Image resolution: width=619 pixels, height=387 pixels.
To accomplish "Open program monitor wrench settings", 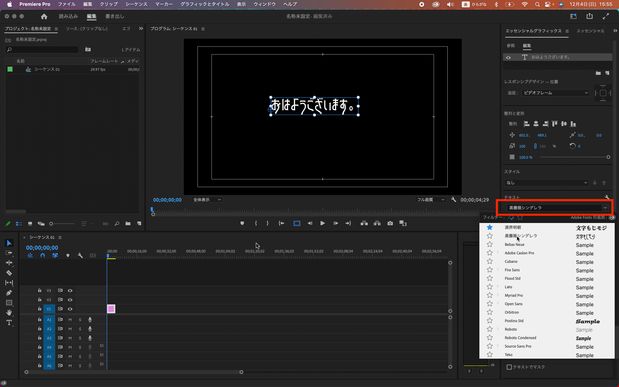I will click(454, 200).
